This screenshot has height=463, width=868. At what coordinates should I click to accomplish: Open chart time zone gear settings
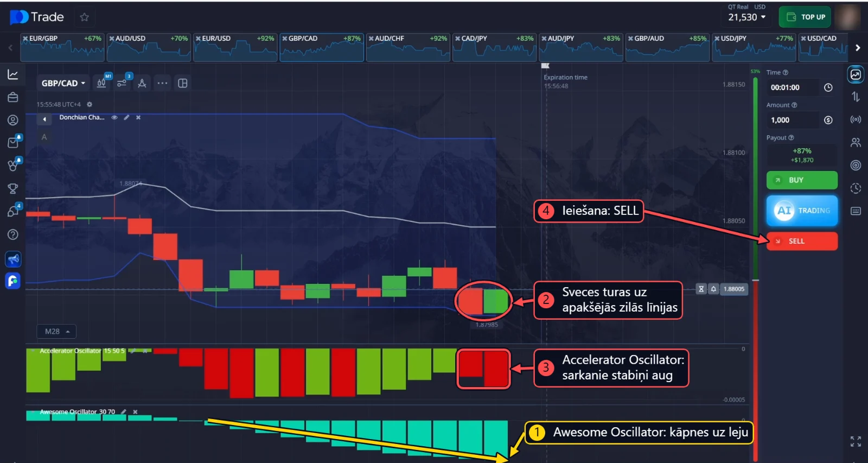pos(90,104)
